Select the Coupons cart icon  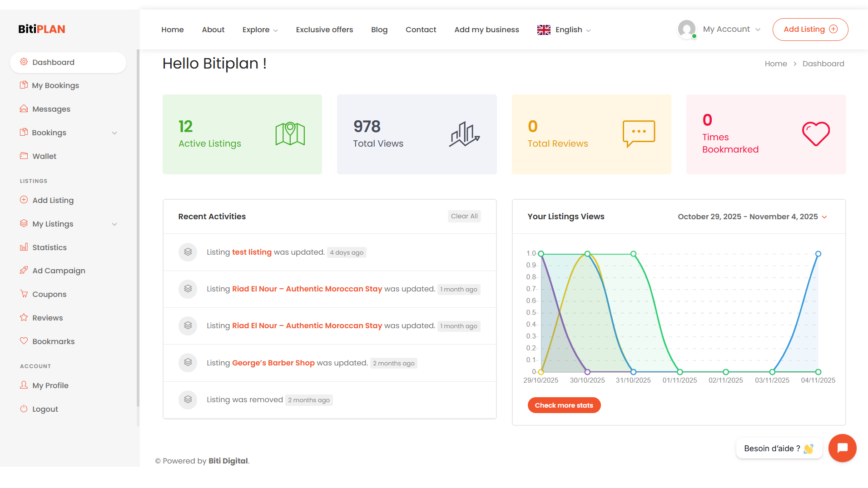24,294
